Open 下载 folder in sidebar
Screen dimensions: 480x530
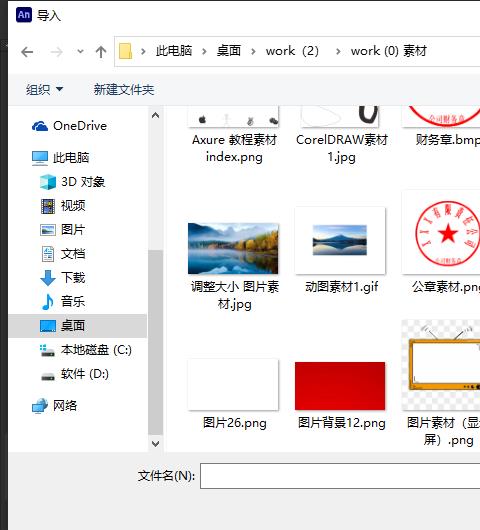tap(73, 278)
